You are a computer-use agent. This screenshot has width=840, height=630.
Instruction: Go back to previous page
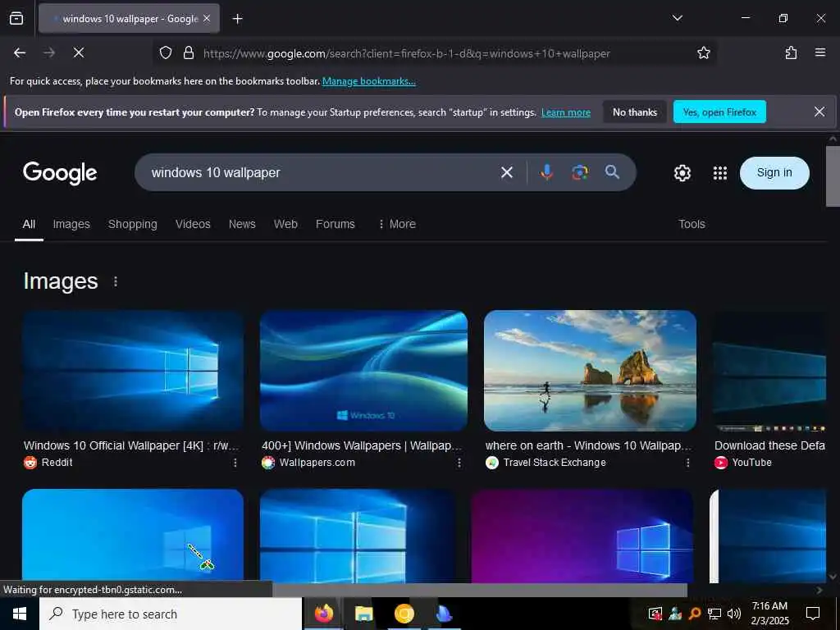[x=20, y=52]
